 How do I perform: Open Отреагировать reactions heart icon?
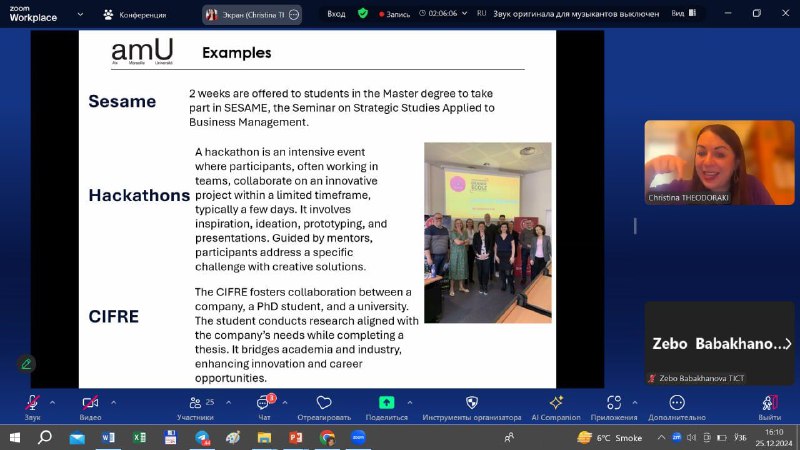click(x=324, y=403)
